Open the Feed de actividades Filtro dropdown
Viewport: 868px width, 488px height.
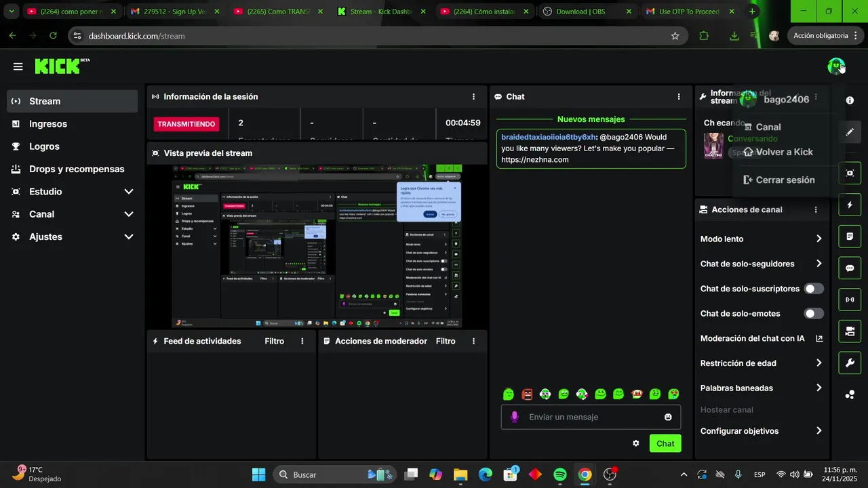[274, 341]
